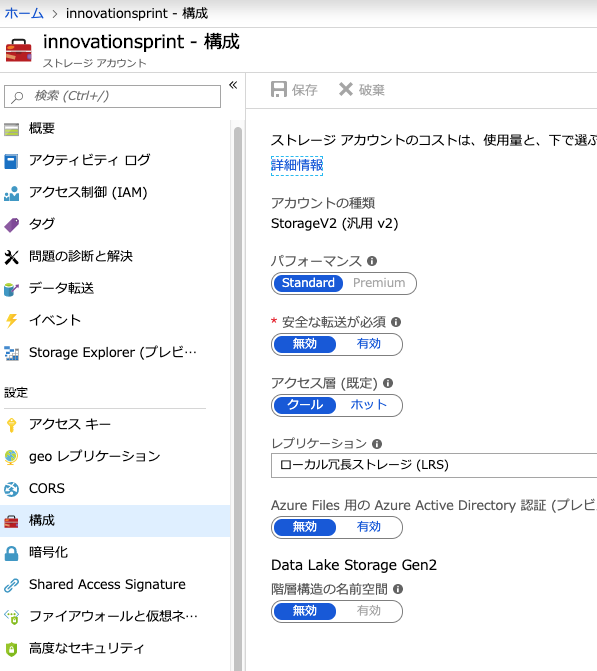The image size is (597, 671).
Task: Click the info icon beside アクセス層 (既定)
Action: [388, 383]
